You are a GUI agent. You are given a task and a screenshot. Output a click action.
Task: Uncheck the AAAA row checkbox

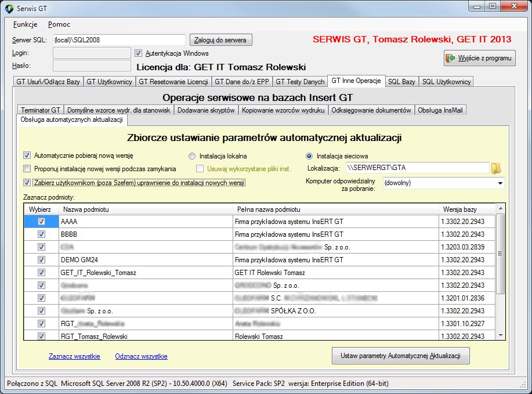click(41, 222)
